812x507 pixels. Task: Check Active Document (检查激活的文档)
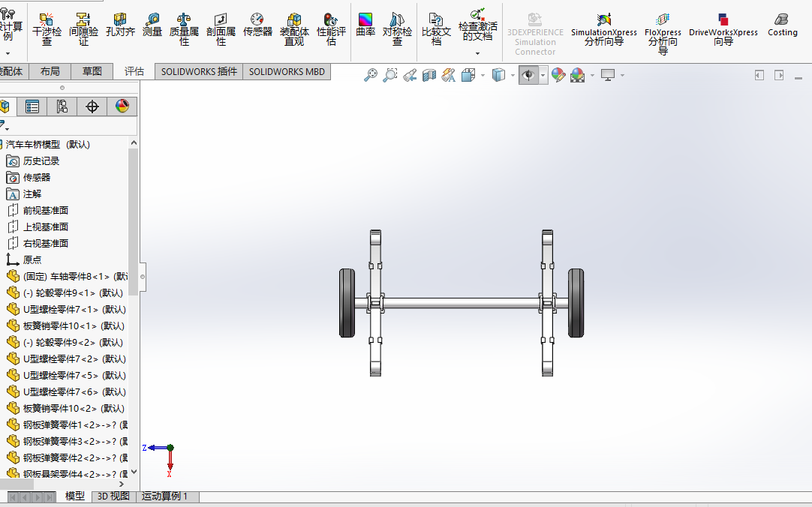point(477,25)
